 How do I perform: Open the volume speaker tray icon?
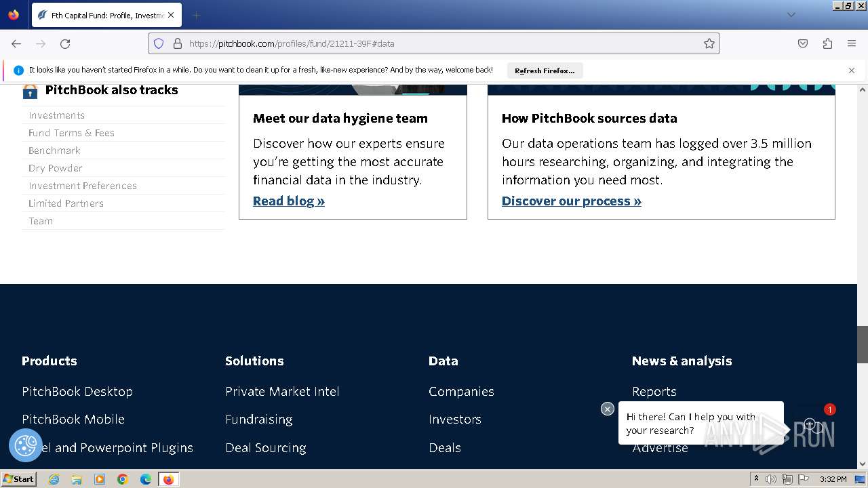coord(771,479)
